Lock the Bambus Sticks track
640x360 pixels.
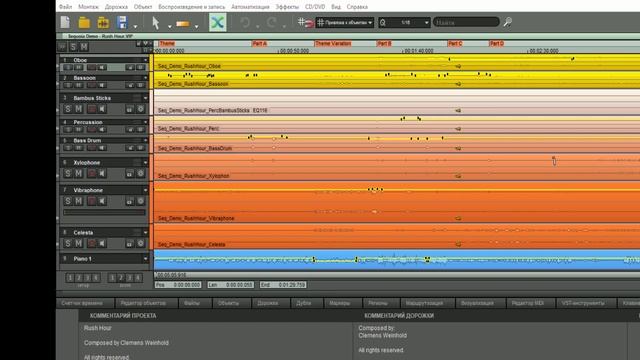point(129,109)
